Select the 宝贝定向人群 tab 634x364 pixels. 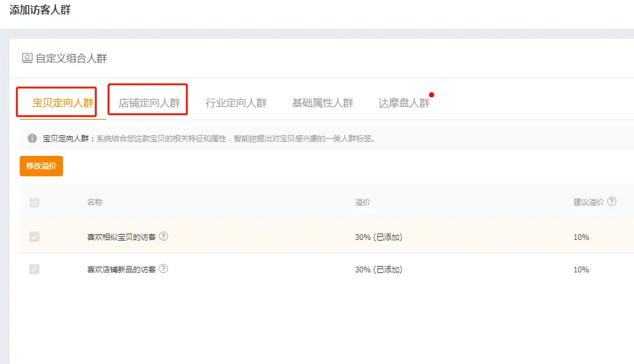click(x=63, y=103)
